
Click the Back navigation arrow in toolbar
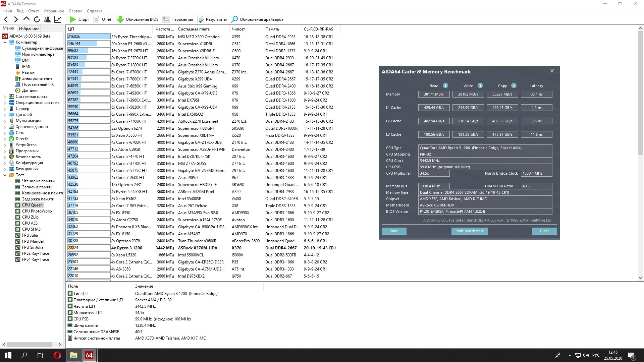(6, 19)
